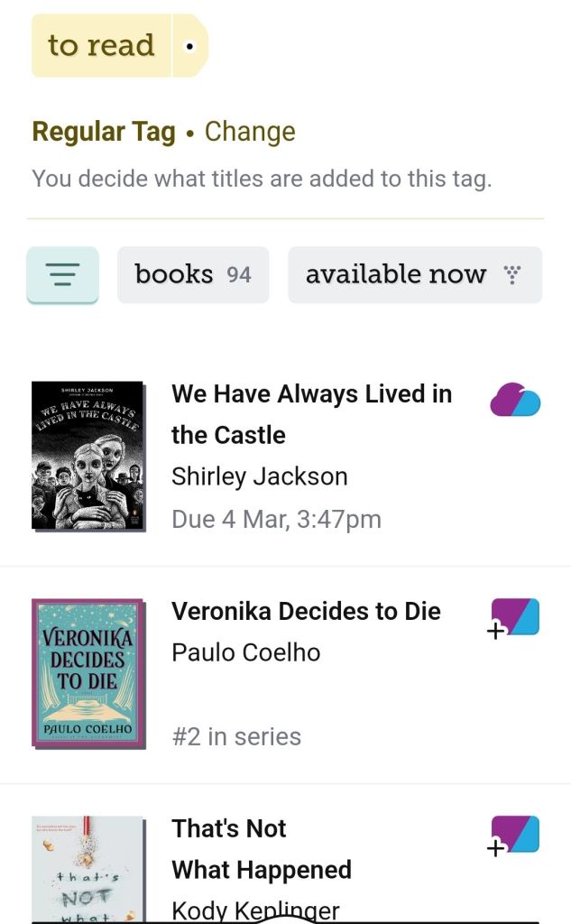Tap the plus tag icon on That's Not What Happened
571x924 pixels.
pos(513,835)
